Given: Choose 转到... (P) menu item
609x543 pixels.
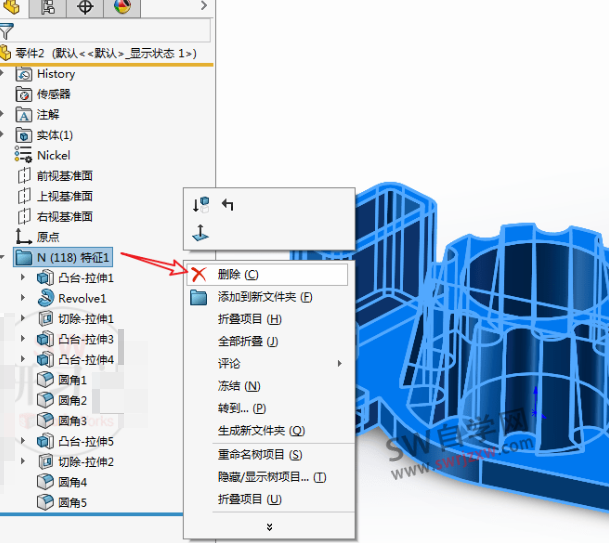Looking at the screenshot, I should click(x=270, y=408).
